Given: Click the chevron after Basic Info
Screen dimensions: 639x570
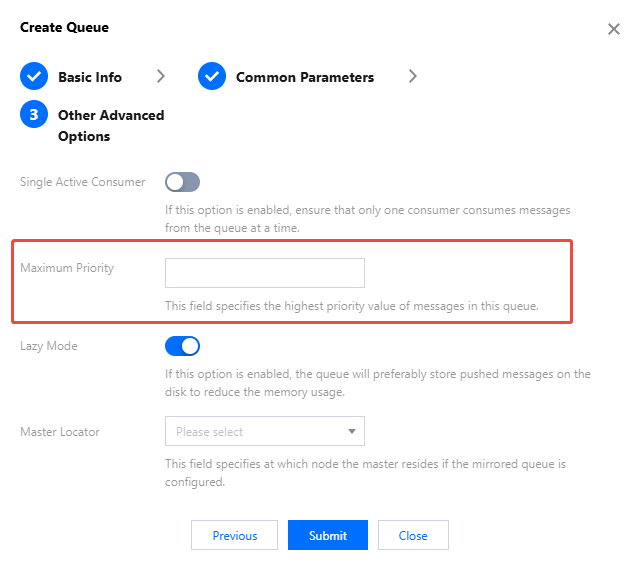Looking at the screenshot, I should (x=161, y=77).
